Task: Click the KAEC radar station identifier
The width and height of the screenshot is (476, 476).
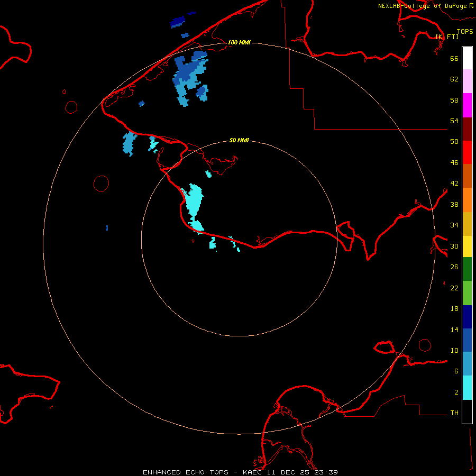Action: click(x=253, y=472)
